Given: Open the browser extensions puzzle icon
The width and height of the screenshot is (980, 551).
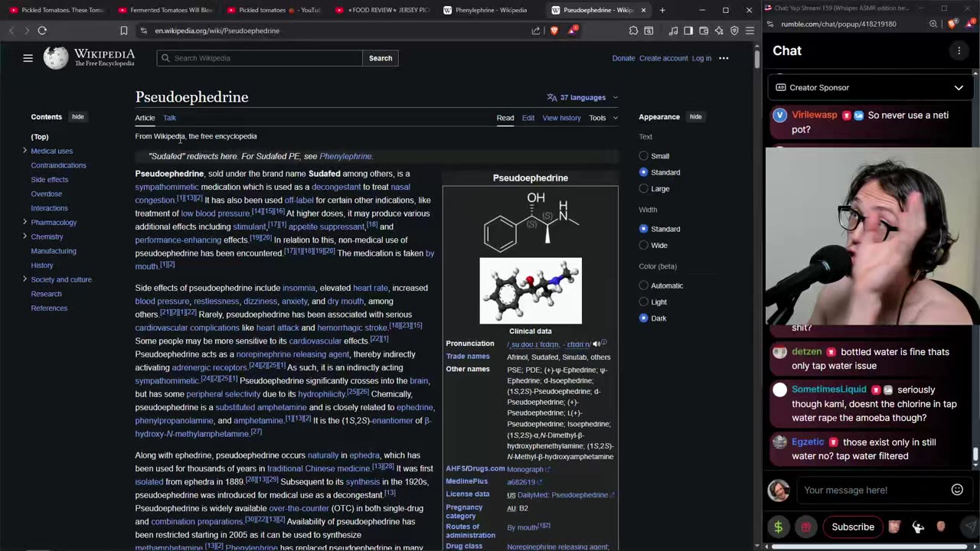Looking at the screenshot, I should pyautogui.click(x=633, y=31).
